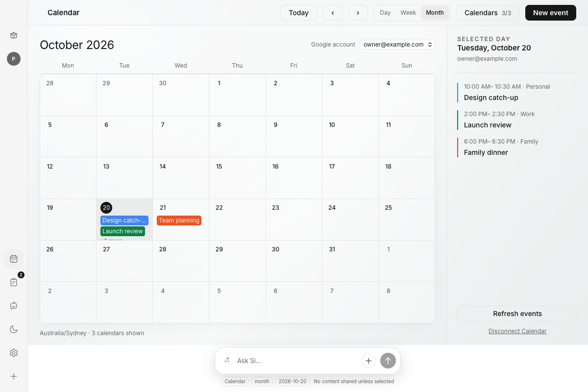Select October 12 in the grid
This screenshot has width=588, height=392.
coord(68,178)
